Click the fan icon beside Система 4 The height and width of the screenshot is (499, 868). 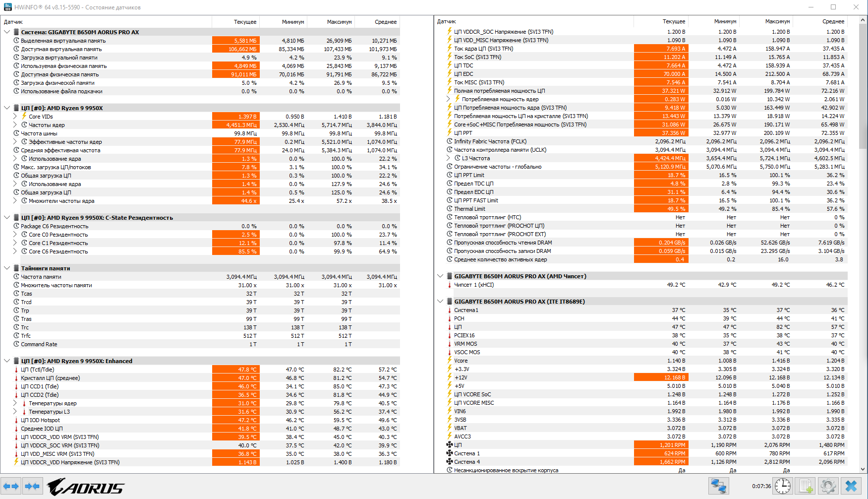450,462
